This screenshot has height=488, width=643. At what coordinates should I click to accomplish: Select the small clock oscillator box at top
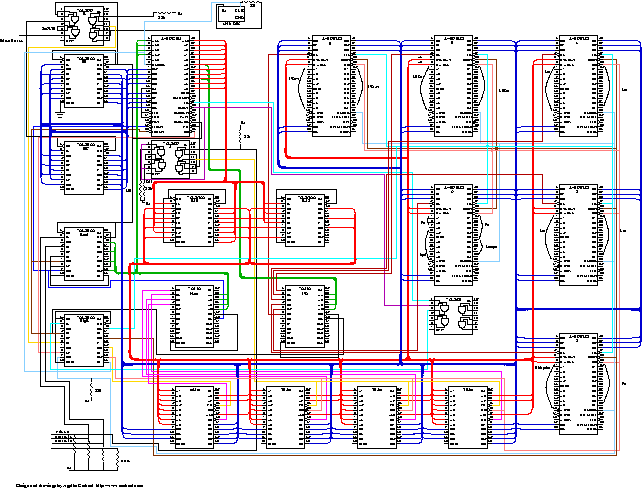pyautogui.click(x=232, y=15)
